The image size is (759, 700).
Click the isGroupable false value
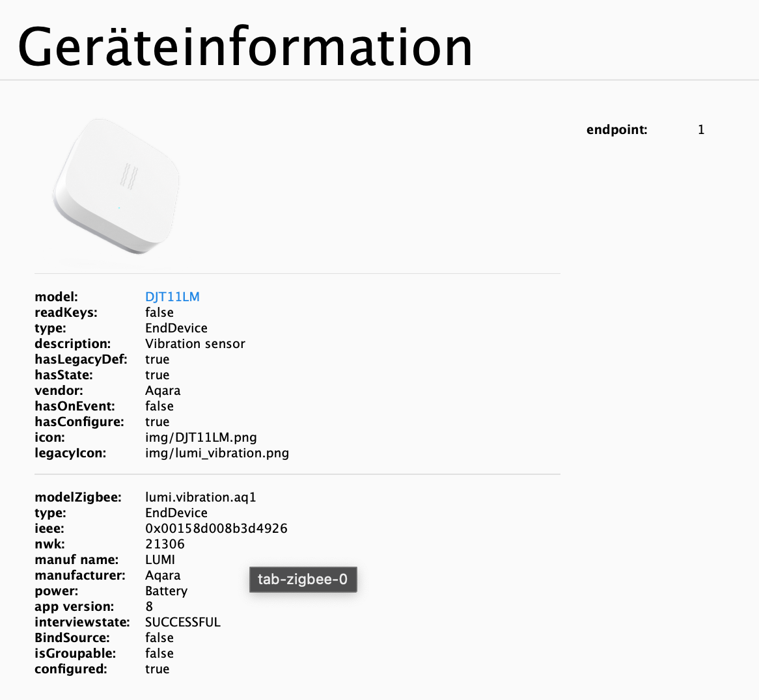pos(159,653)
